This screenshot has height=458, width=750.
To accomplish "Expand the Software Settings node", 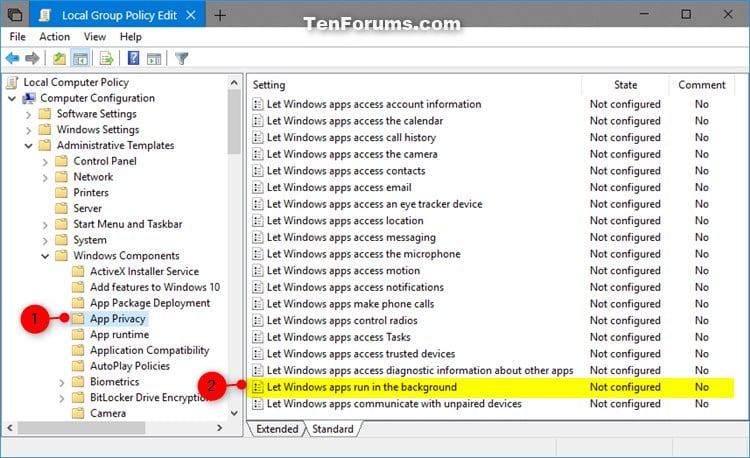I will (28, 115).
